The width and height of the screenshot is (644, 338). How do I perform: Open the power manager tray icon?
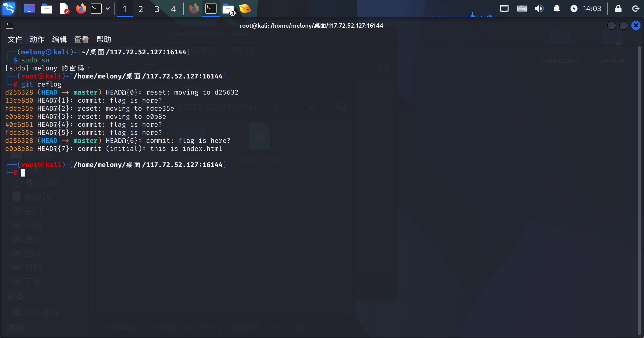coord(574,9)
